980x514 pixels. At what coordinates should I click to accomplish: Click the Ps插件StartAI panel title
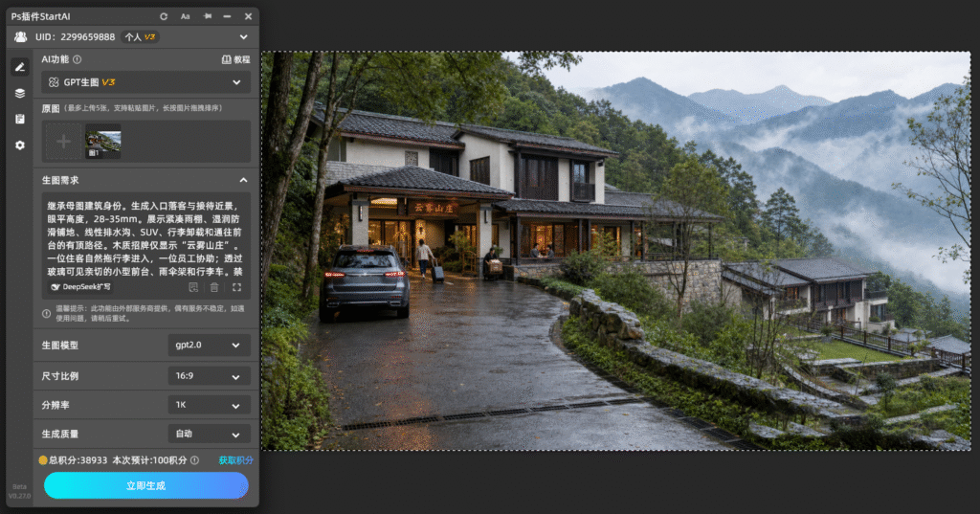click(x=40, y=16)
